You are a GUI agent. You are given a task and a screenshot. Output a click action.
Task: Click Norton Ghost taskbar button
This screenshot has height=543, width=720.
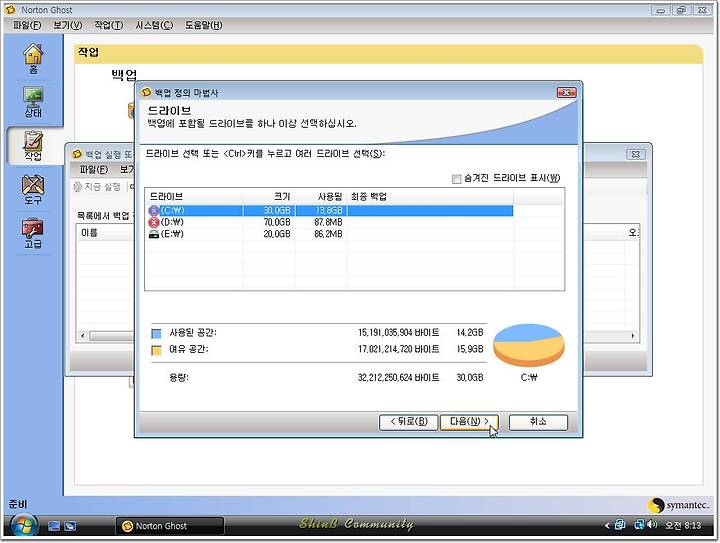pyautogui.click(x=169, y=526)
